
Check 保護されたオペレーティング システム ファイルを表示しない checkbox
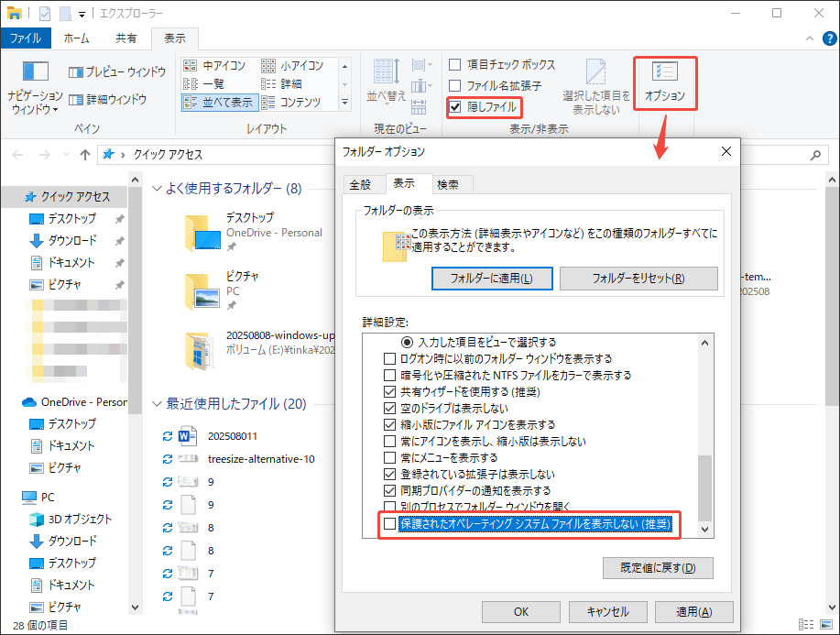click(x=390, y=523)
